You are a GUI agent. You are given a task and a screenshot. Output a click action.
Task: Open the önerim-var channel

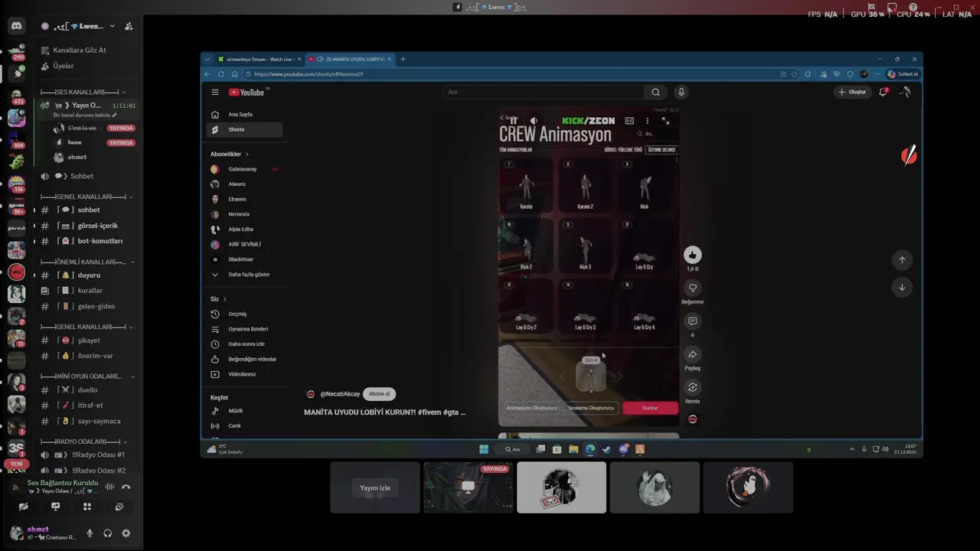[88, 356]
